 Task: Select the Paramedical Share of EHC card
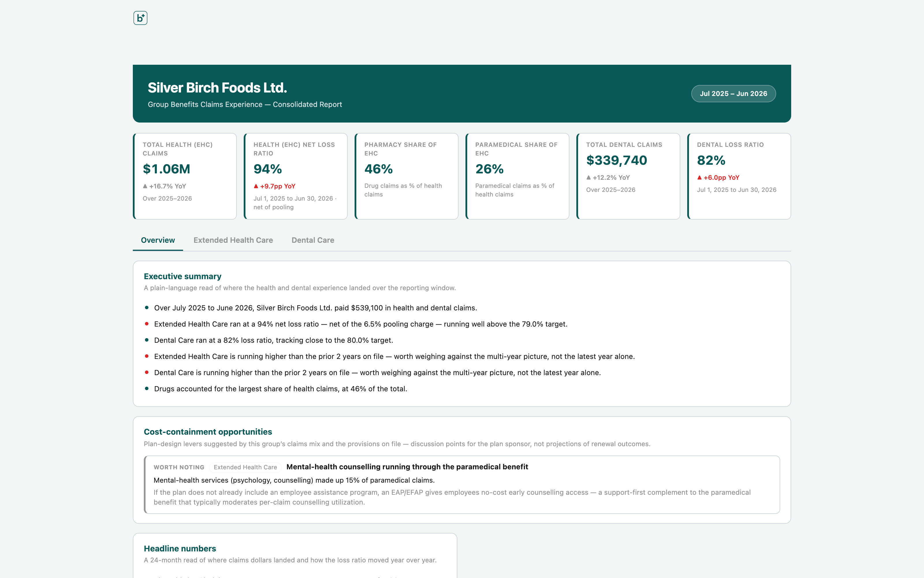coord(517,176)
